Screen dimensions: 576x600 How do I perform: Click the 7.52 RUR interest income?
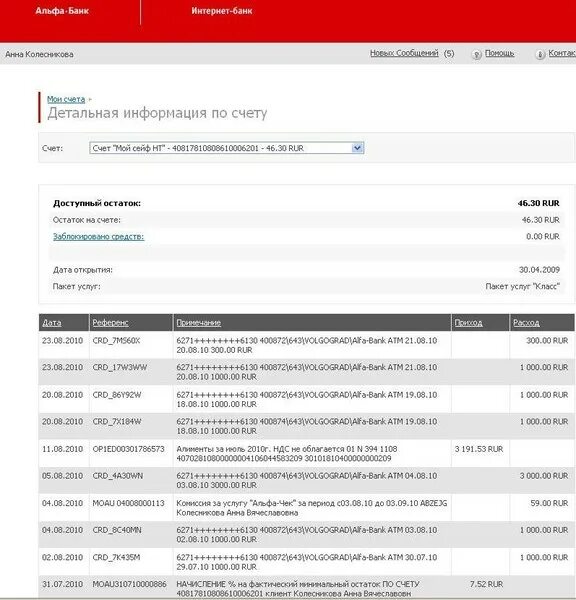point(486,584)
